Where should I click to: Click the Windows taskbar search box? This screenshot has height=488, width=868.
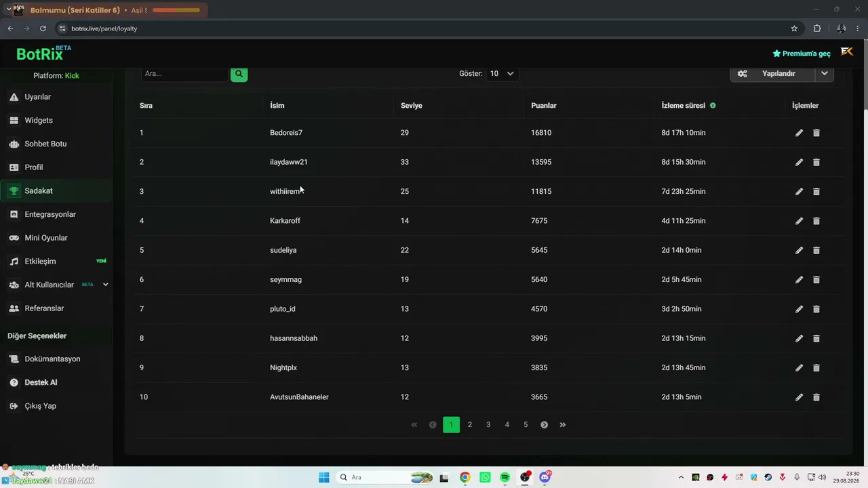385,477
